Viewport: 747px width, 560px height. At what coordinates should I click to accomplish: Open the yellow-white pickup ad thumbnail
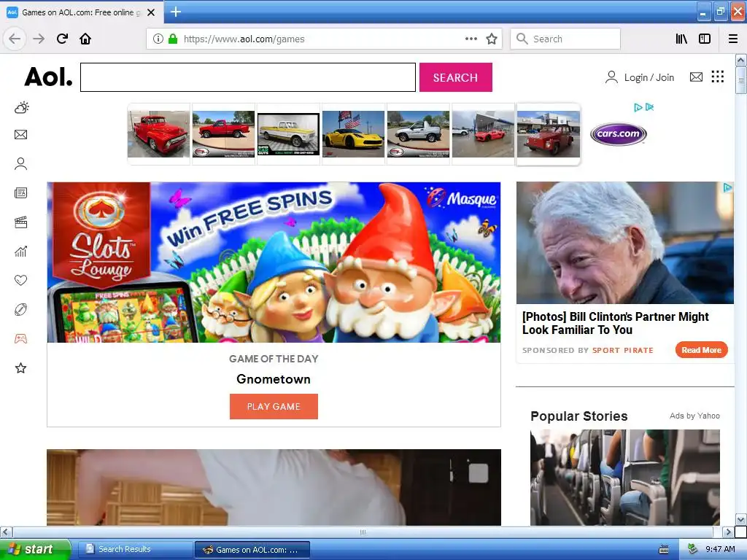coord(288,134)
